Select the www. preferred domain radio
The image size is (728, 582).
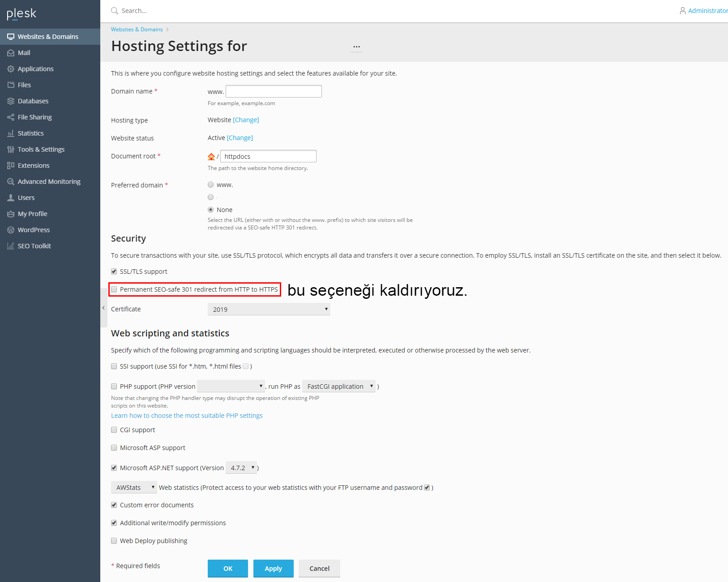[x=211, y=185]
